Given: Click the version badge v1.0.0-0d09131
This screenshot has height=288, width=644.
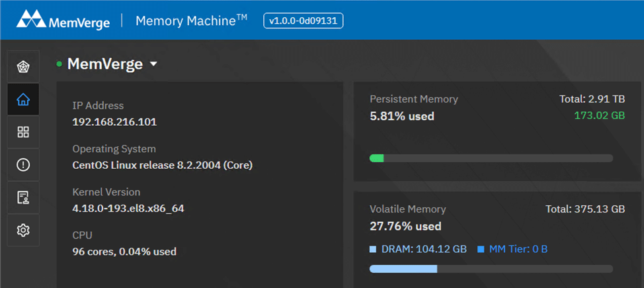Looking at the screenshot, I should (303, 21).
